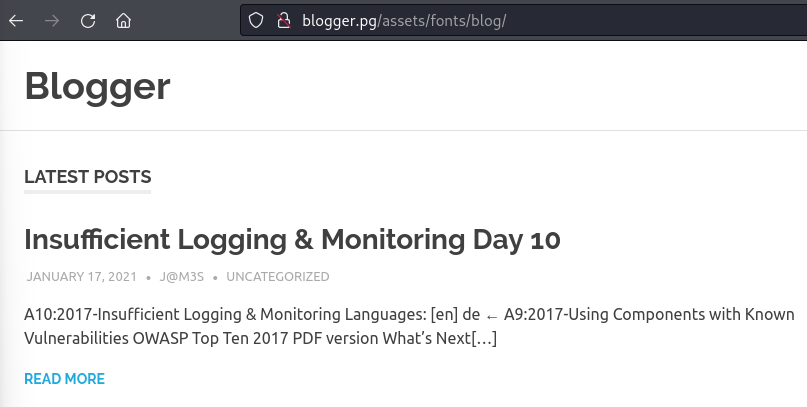The image size is (807, 407).
Task: Click the January 17, 2021 post date
Action: click(x=82, y=277)
